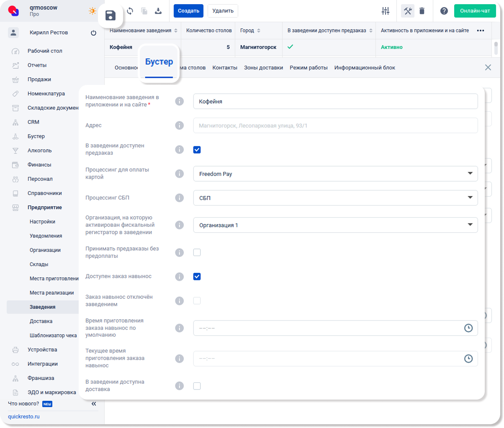This screenshot has width=504, height=428.
Task: Click the refresh arrows icon in toolbar
Action: 130,11
